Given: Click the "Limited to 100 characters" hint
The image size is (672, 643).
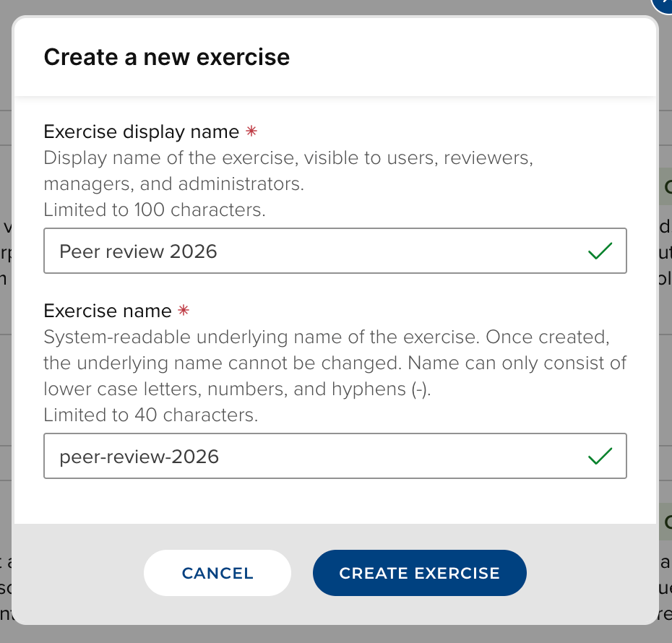Looking at the screenshot, I should click(155, 210).
